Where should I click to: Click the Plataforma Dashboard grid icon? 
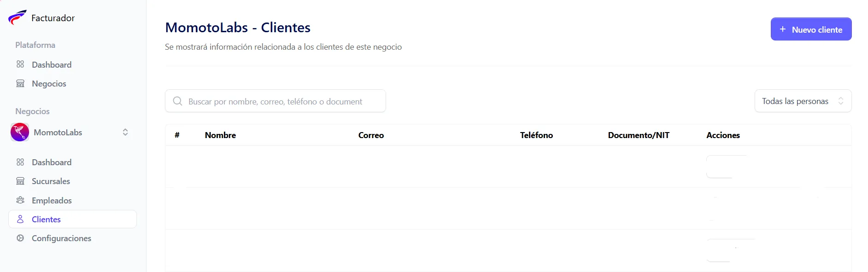coord(20,64)
